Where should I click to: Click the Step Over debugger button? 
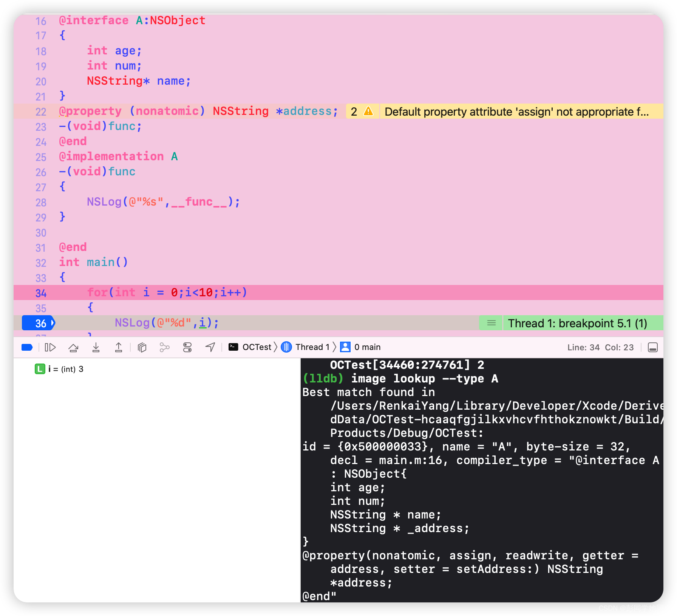(x=73, y=347)
